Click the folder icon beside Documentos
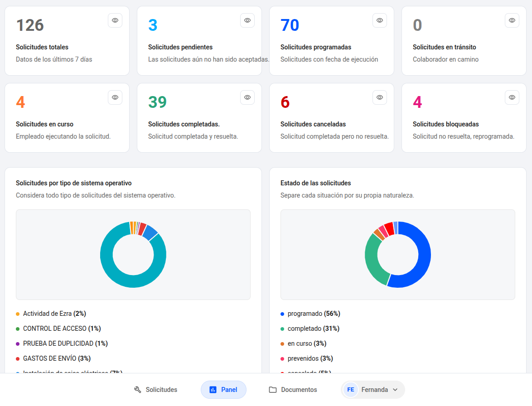This screenshot has width=532, height=406. pos(273,390)
